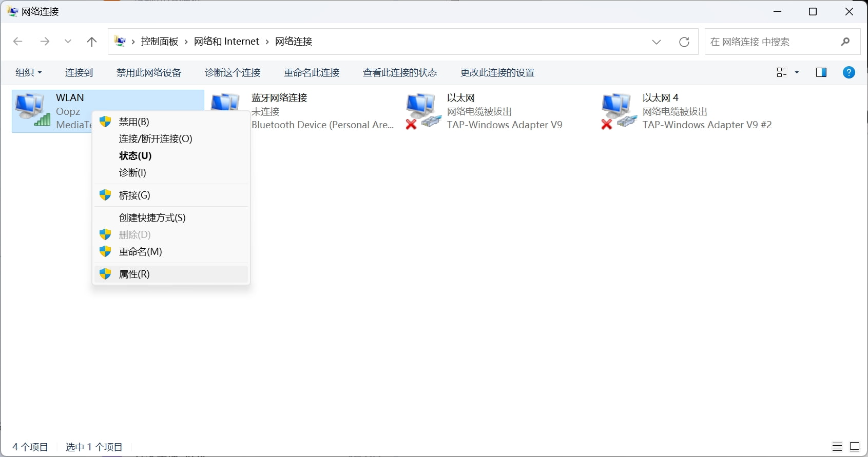Image resolution: width=868 pixels, height=457 pixels.
Task: Toggle the preview pane icon
Action: click(821, 72)
